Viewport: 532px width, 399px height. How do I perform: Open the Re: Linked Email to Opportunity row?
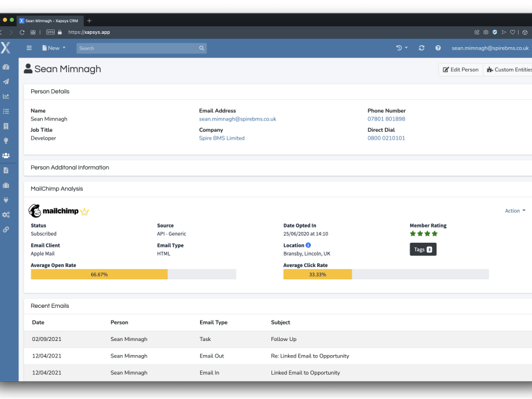coord(278,356)
